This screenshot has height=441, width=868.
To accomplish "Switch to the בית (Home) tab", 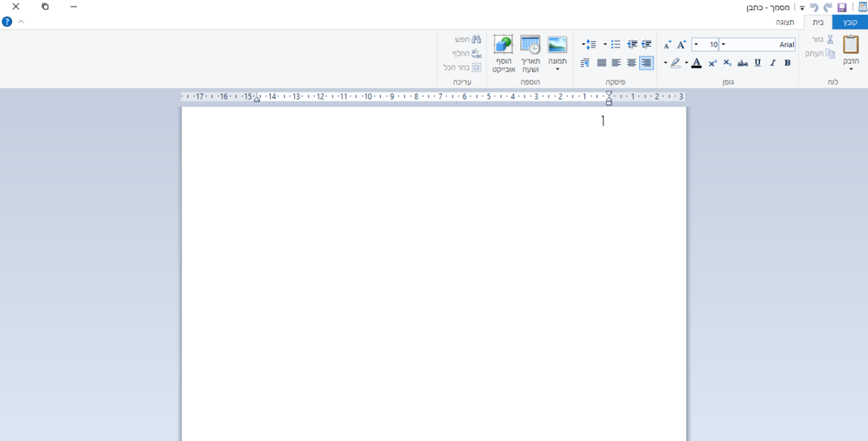I will [x=818, y=22].
